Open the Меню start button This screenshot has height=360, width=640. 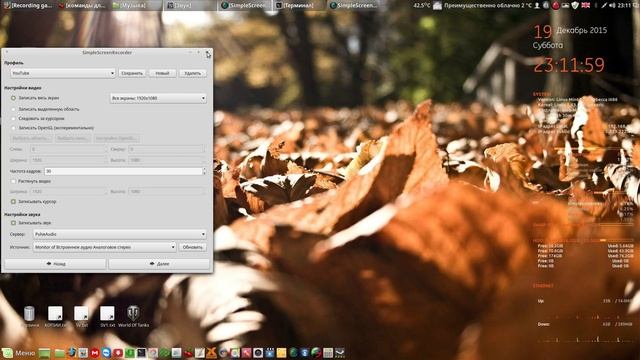pos(19,353)
